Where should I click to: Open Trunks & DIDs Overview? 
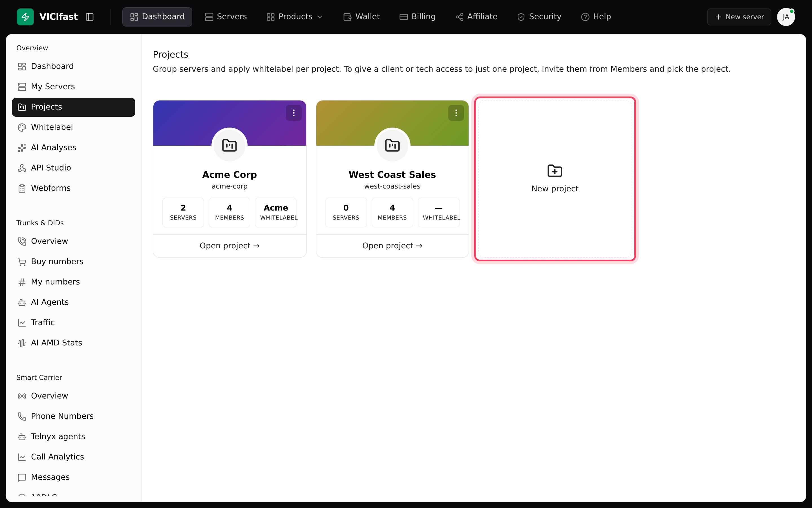[74, 241]
